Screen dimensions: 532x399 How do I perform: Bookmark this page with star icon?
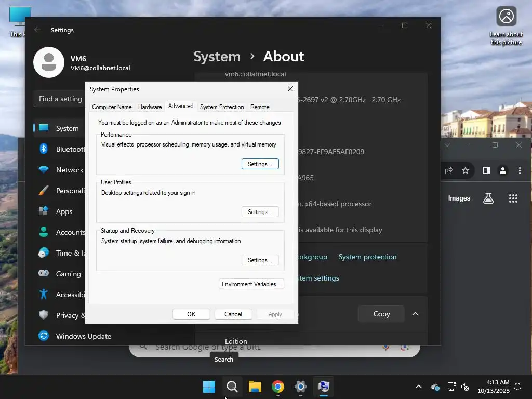coord(465,170)
